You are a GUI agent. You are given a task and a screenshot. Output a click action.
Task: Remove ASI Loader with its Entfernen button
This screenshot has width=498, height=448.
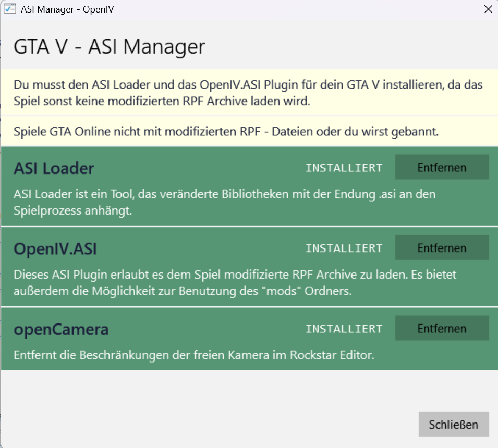coord(442,167)
